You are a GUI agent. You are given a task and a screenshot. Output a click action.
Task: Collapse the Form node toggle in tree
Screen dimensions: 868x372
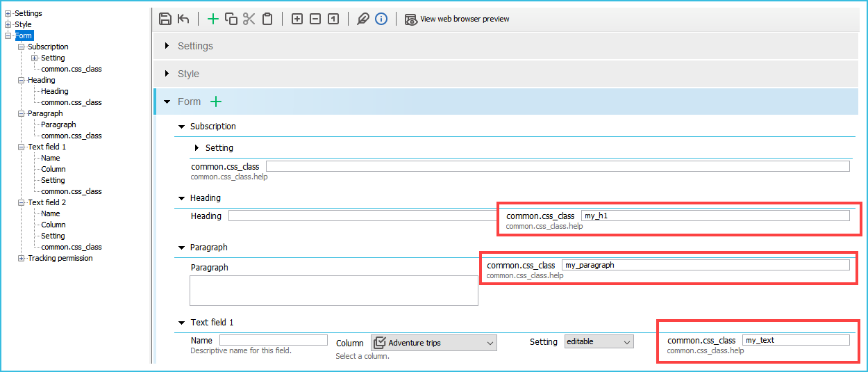point(8,35)
